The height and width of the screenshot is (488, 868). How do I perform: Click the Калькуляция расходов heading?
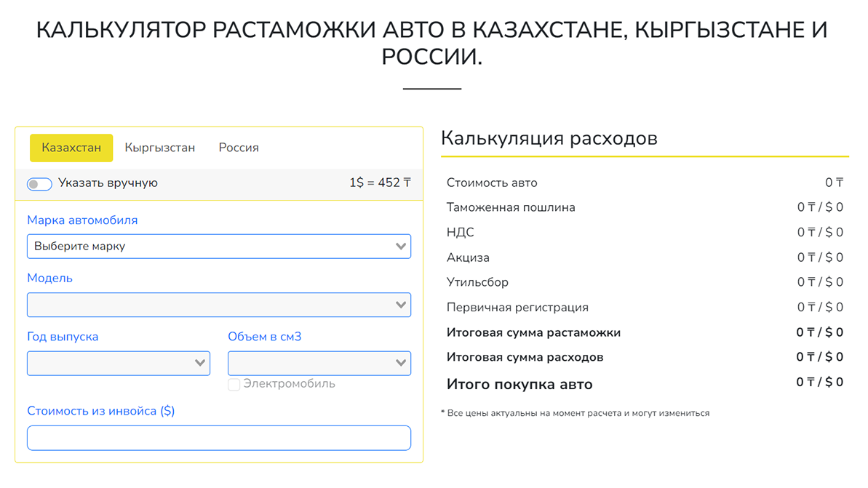[x=549, y=138]
